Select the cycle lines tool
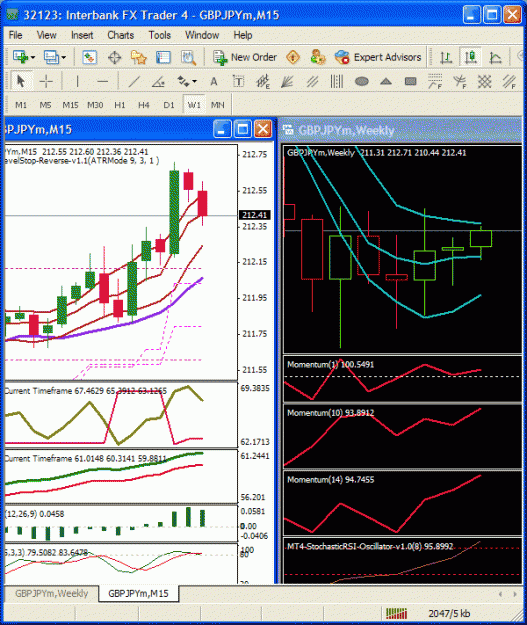Image resolution: width=527 pixels, height=625 pixels. (x=337, y=81)
